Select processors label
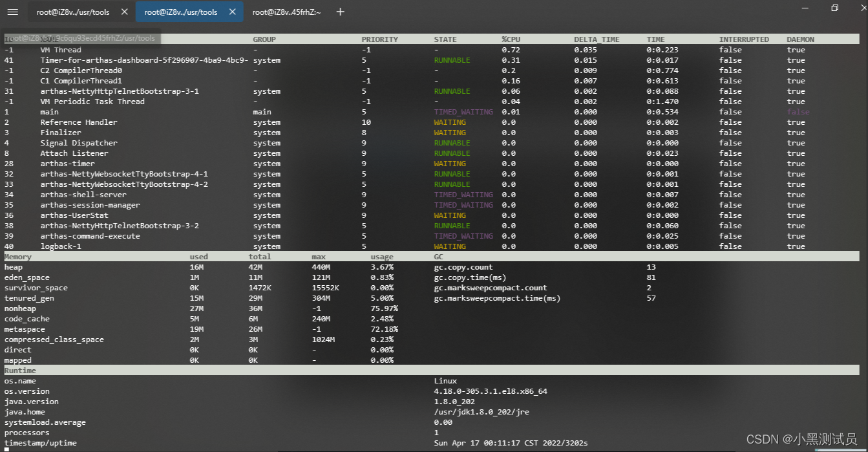Screen dimensions: 868x452 27,433
